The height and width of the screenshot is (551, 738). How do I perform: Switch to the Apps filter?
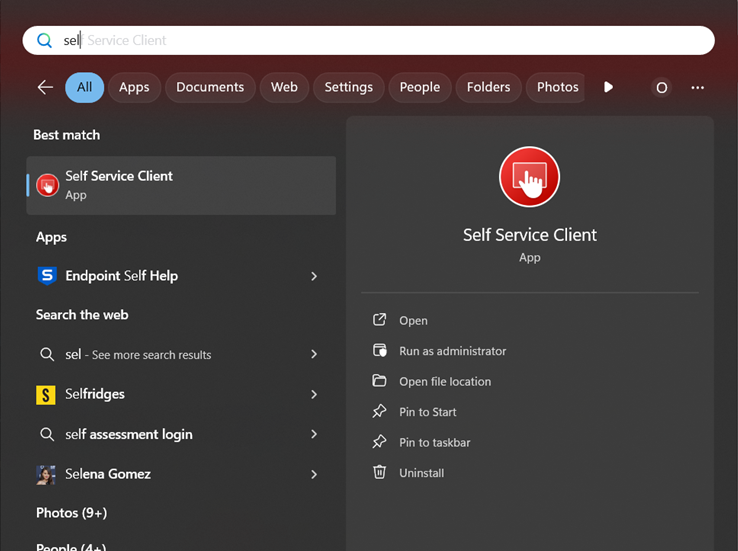(x=134, y=87)
